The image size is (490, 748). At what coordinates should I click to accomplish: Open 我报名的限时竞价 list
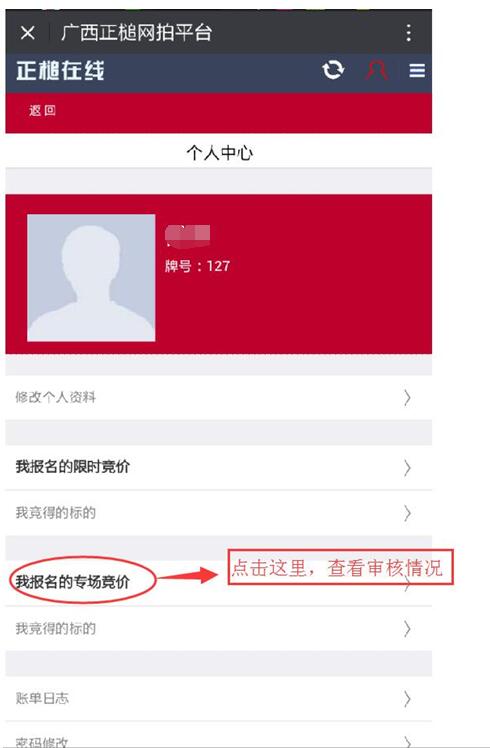pyautogui.click(x=219, y=467)
